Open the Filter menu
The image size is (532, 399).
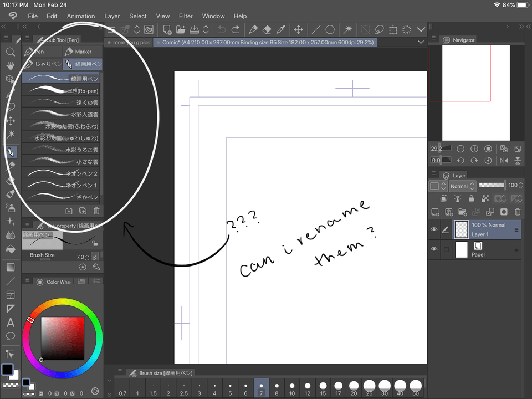pos(186,16)
